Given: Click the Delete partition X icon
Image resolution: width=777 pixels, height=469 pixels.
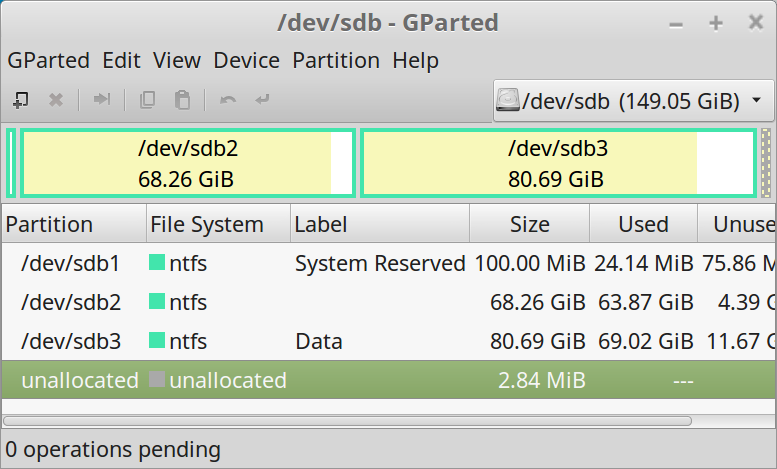Looking at the screenshot, I should tap(56, 100).
